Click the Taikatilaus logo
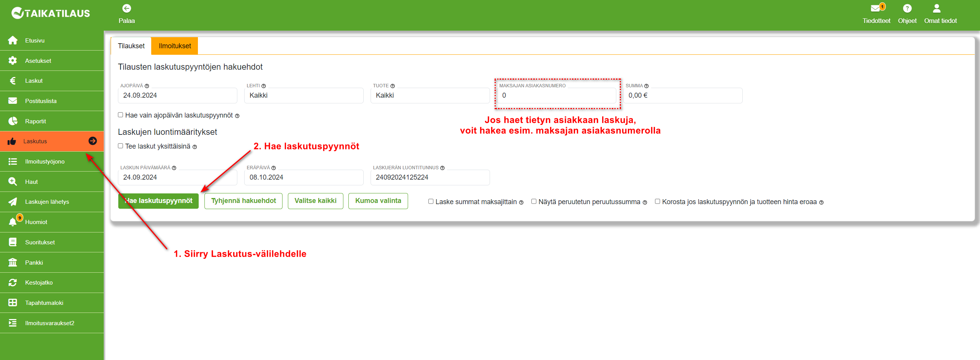Screen dimensions: 980x360 pos(51,13)
